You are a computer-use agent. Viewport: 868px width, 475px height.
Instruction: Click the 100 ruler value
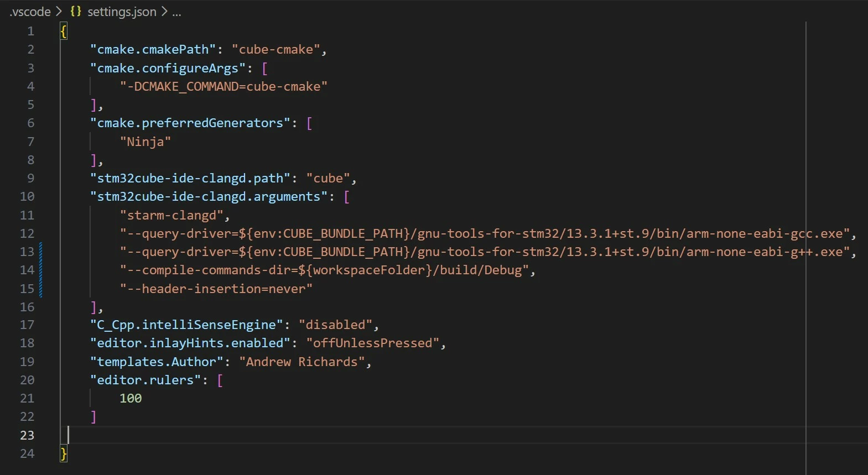click(131, 398)
